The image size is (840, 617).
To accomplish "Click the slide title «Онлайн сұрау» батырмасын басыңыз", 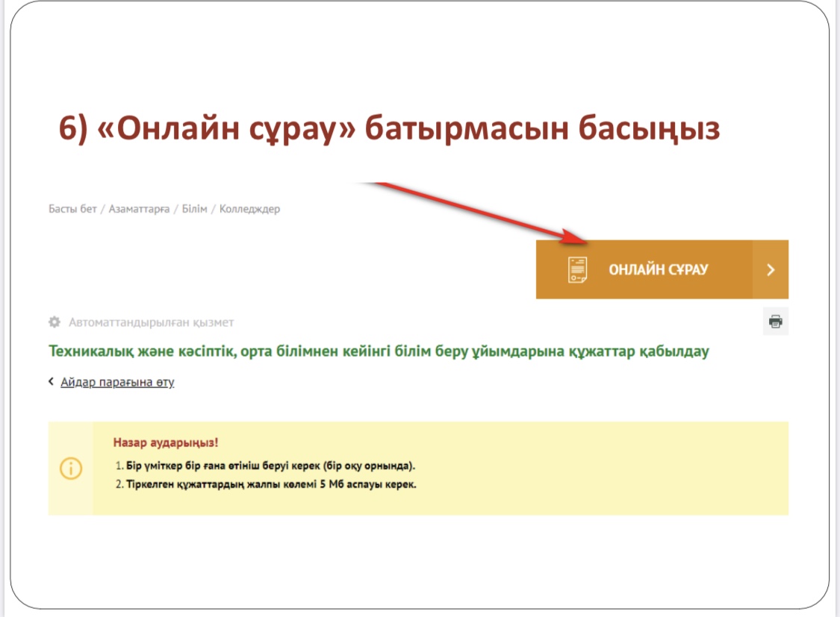I will (x=389, y=129).
